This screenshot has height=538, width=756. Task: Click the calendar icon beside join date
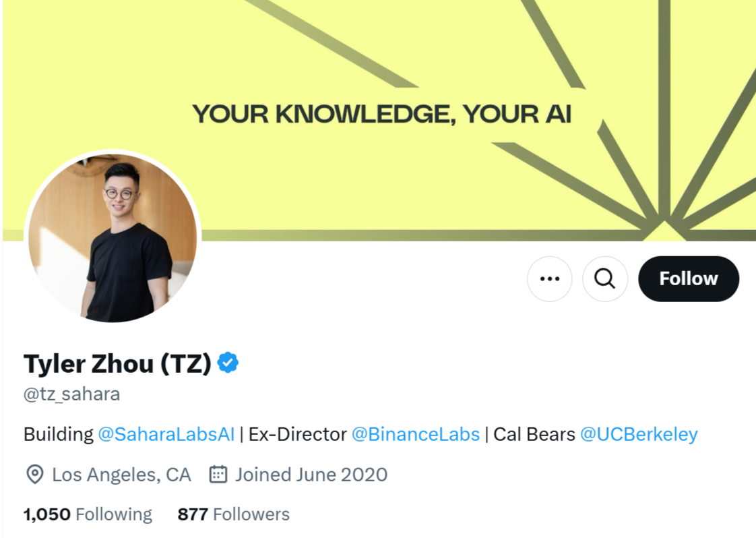click(x=218, y=475)
